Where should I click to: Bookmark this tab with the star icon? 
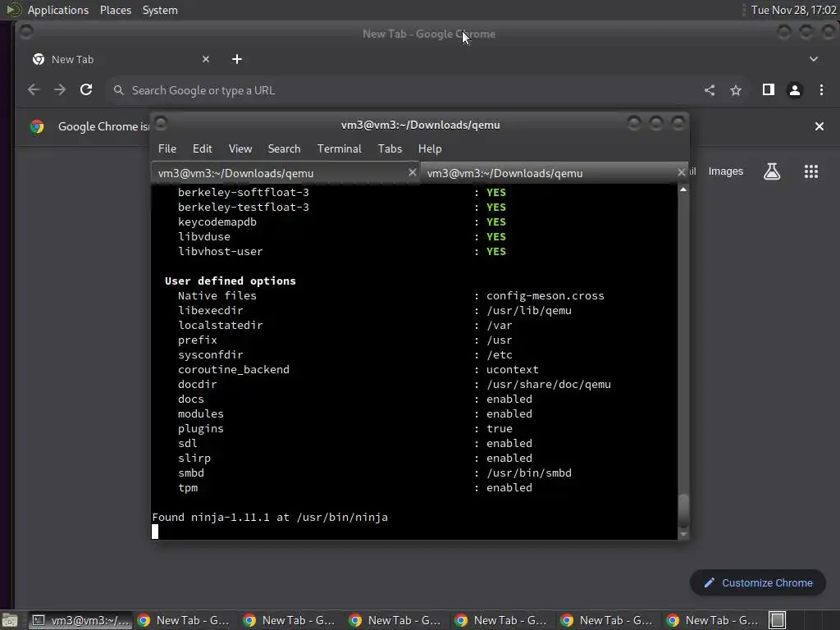[736, 90]
